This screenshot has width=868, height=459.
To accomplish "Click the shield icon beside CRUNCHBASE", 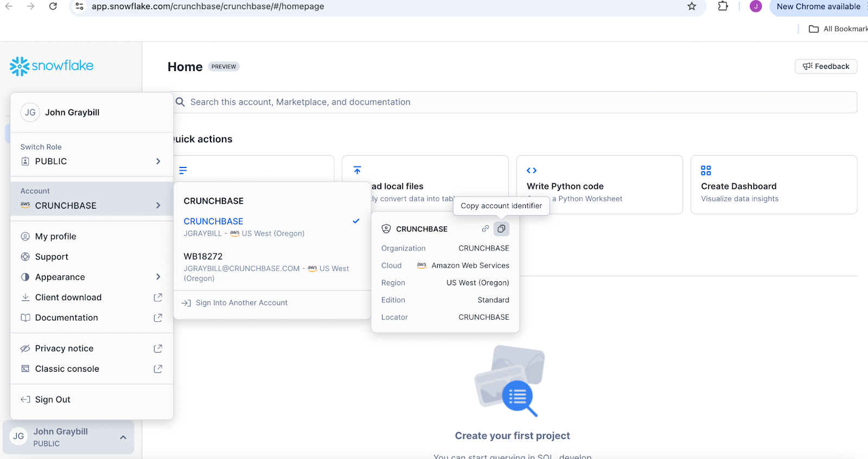I will click(x=386, y=229).
